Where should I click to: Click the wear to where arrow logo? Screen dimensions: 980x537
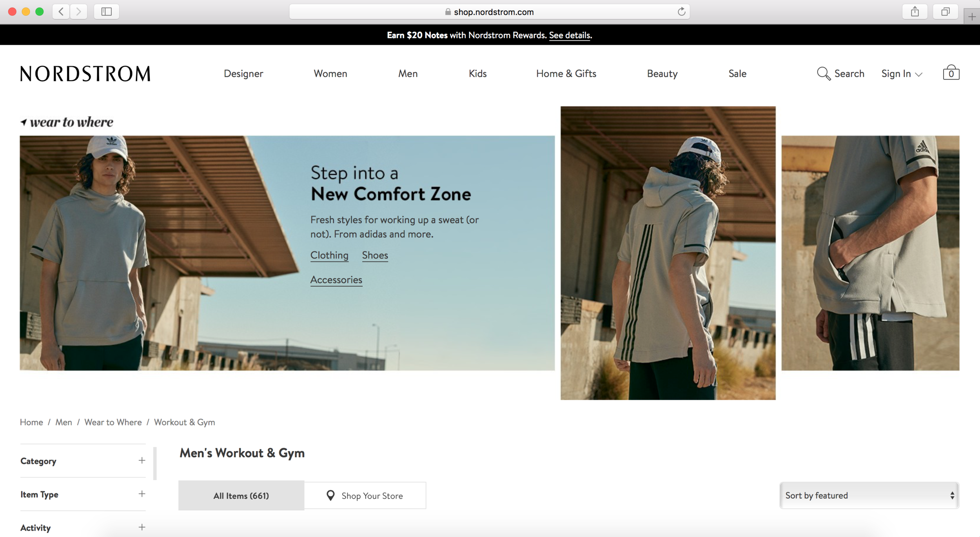pos(67,122)
